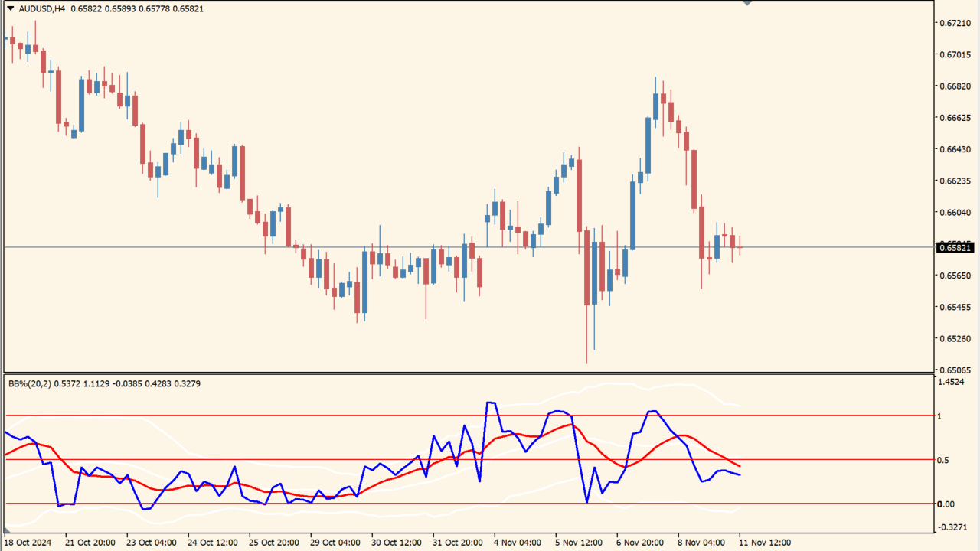Click the 0.66430 price axis label
Screen dimensions: 980x551
pos(954,149)
